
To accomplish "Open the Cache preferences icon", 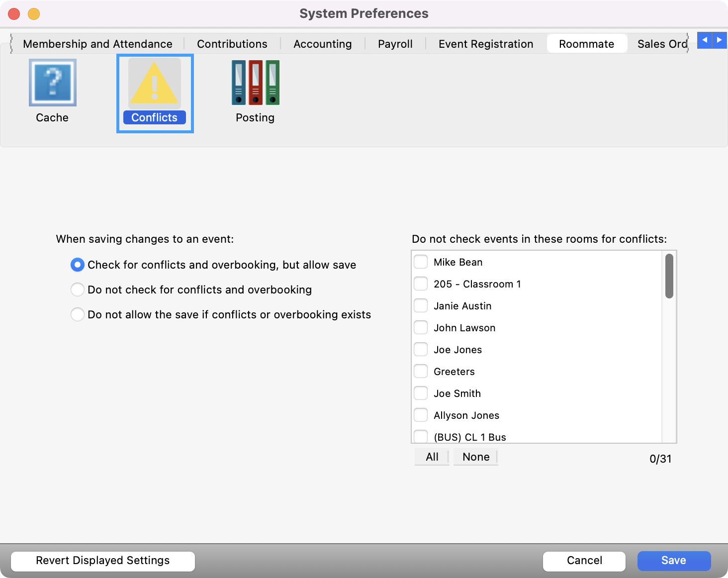I will [52, 83].
